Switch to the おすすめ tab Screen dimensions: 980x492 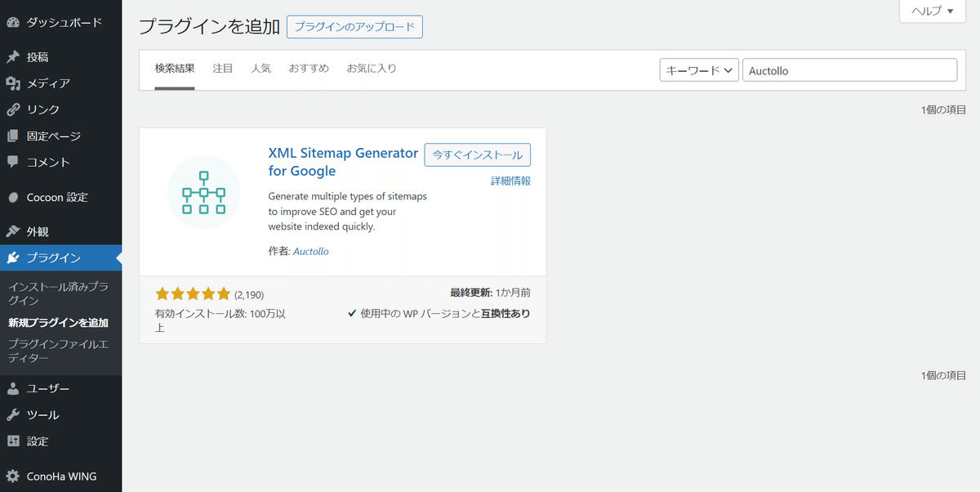(x=309, y=69)
